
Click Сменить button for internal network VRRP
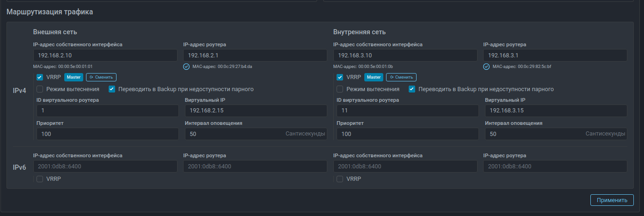(401, 77)
